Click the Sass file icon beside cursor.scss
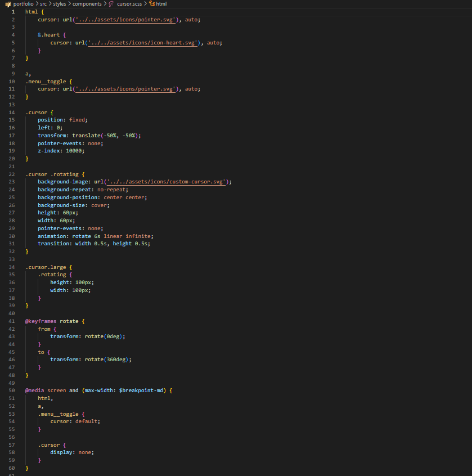The height and width of the screenshot is (476, 472). tap(111, 4)
